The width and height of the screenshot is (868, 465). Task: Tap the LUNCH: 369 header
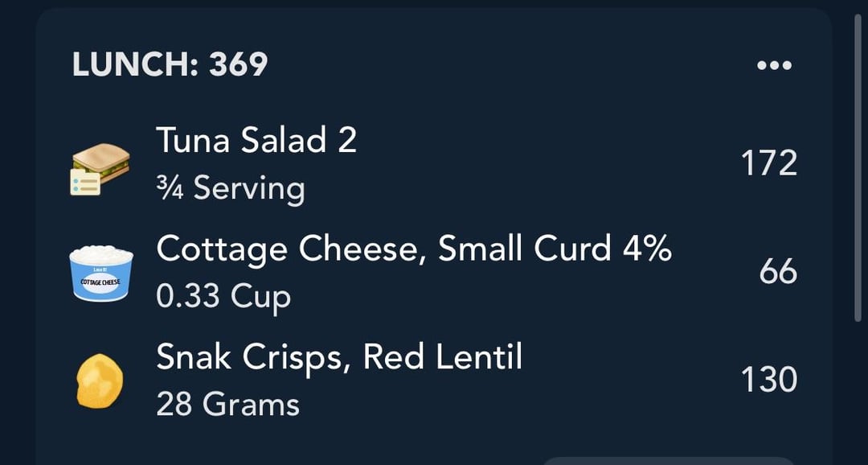click(170, 65)
